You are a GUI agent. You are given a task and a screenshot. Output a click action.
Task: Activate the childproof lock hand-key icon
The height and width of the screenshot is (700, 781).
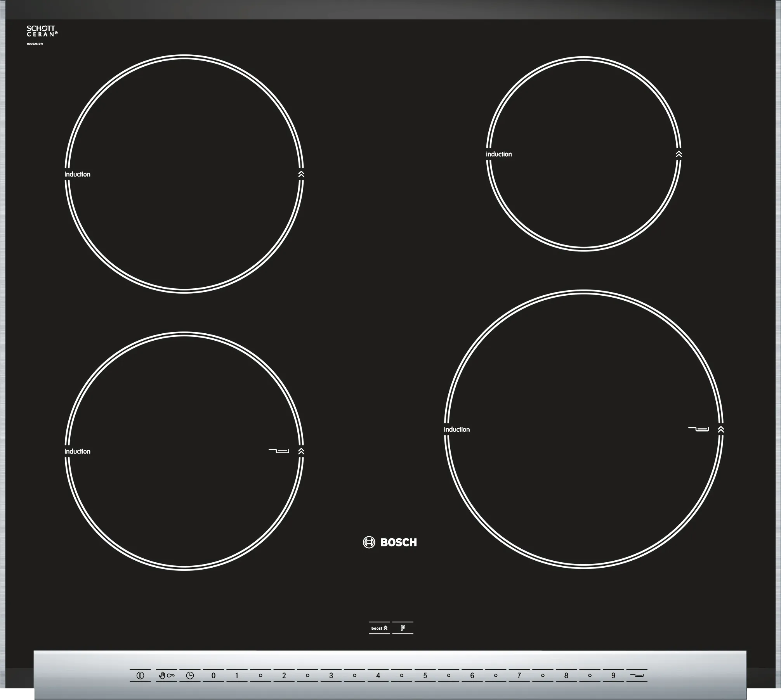[167, 676]
